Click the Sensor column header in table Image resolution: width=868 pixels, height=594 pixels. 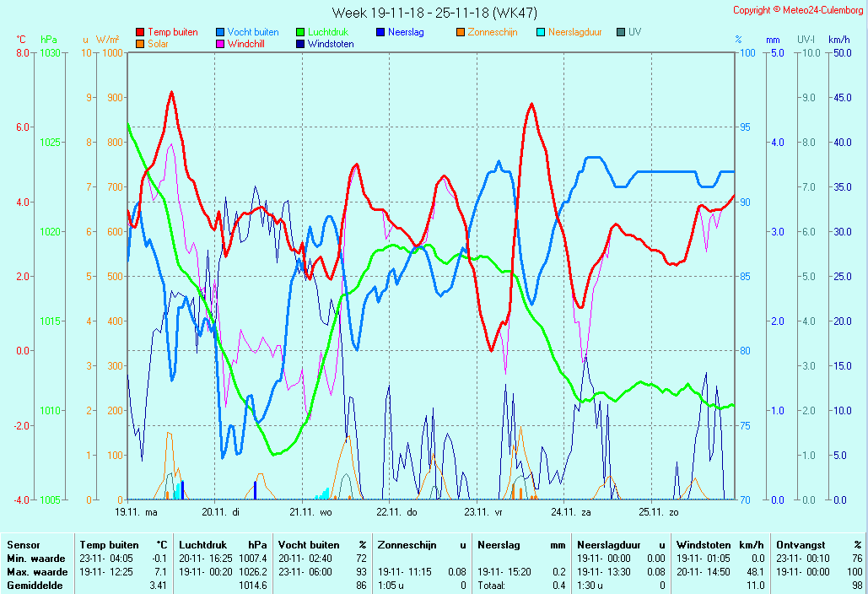[x=24, y=546]
